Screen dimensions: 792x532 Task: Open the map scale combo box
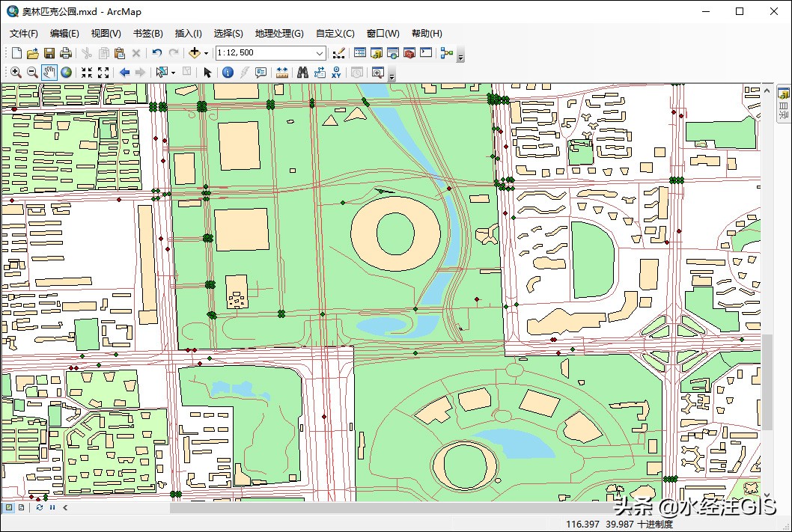320,53
